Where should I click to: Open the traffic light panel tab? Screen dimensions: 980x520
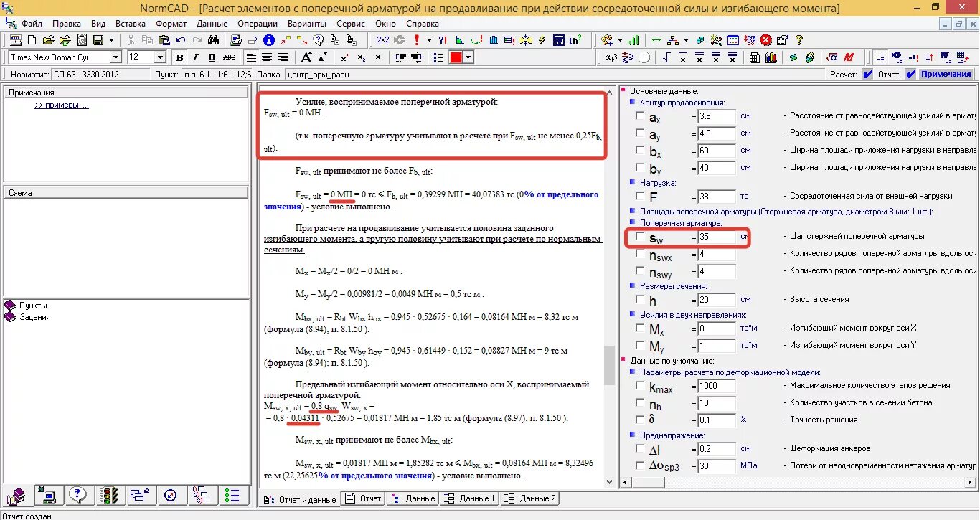point(108,495)
